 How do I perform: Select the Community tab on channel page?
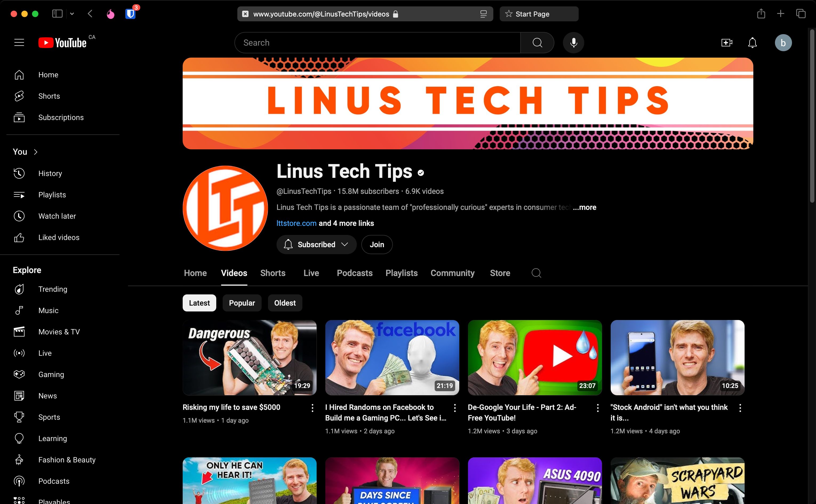(453, 273)
